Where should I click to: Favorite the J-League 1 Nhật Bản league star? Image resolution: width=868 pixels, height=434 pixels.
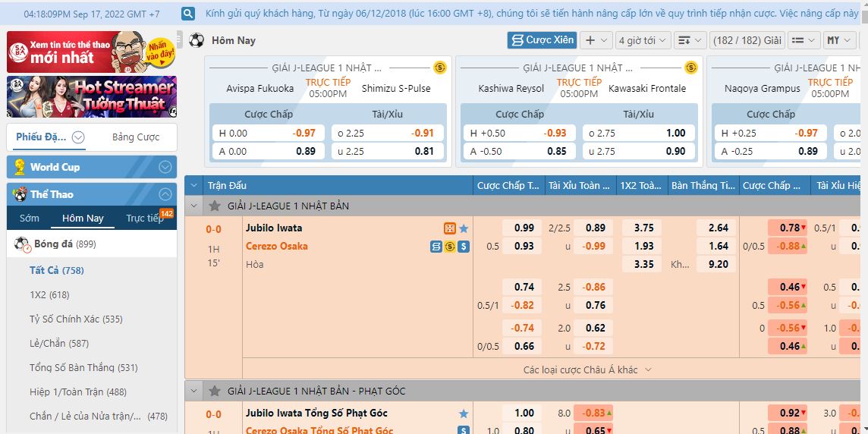pos(215,206)
